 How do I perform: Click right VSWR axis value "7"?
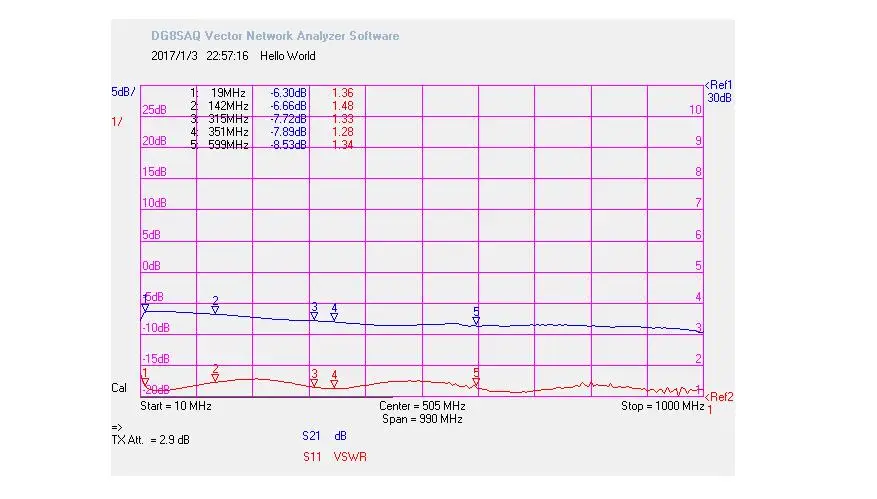click(699, 203)
